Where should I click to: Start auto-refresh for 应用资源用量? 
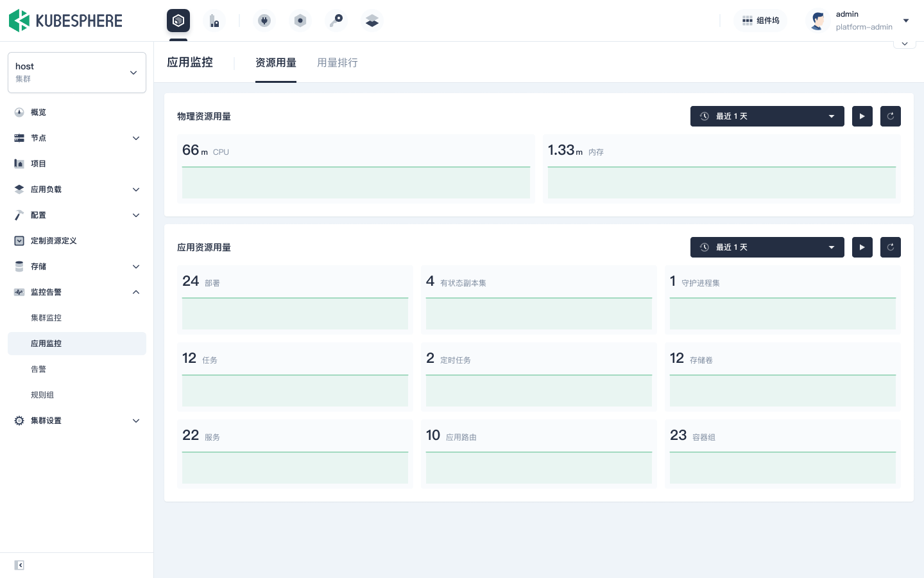pos(862,247)
